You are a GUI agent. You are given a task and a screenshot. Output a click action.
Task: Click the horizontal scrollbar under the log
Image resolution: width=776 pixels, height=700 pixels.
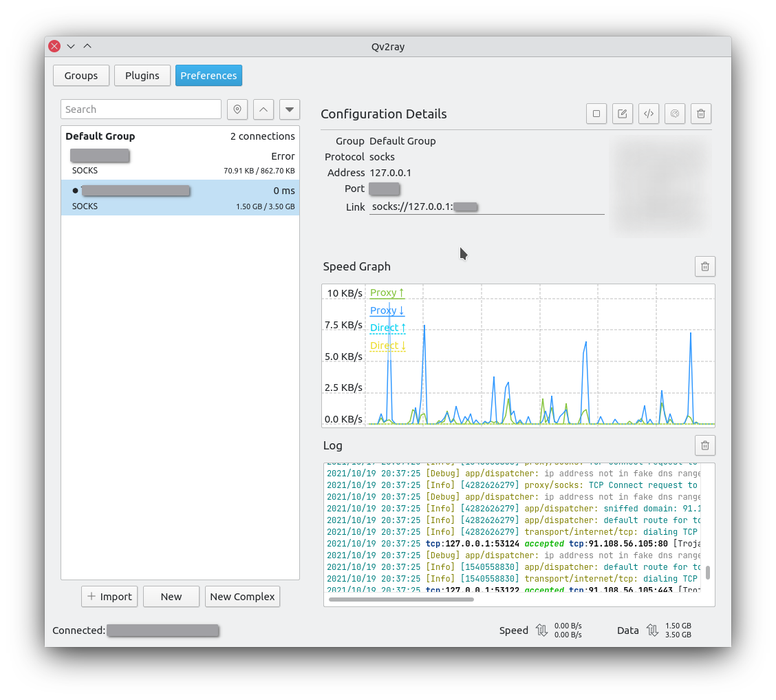pyautogui.click(x=401, y=600)
